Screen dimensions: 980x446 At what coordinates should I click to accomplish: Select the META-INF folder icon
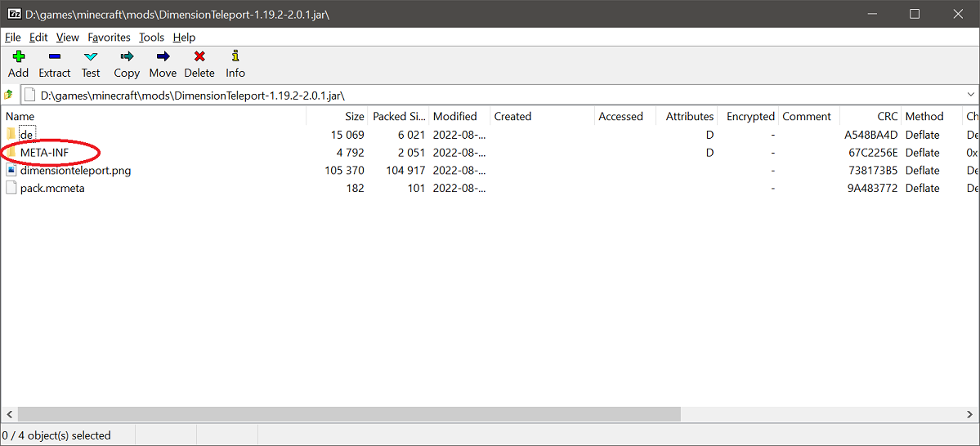pyautogui.click(x=11, y=153)
